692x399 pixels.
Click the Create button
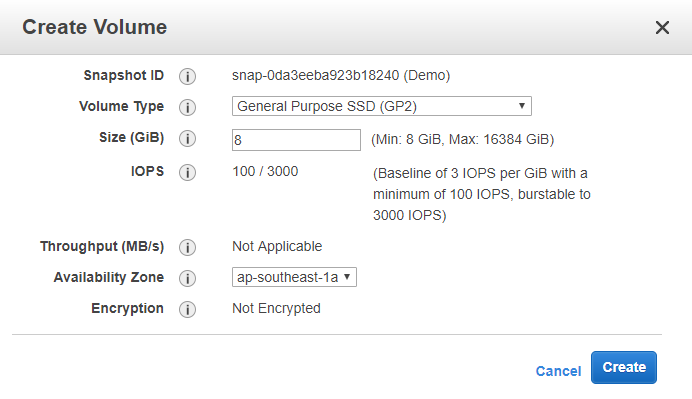tap(624, 367)
